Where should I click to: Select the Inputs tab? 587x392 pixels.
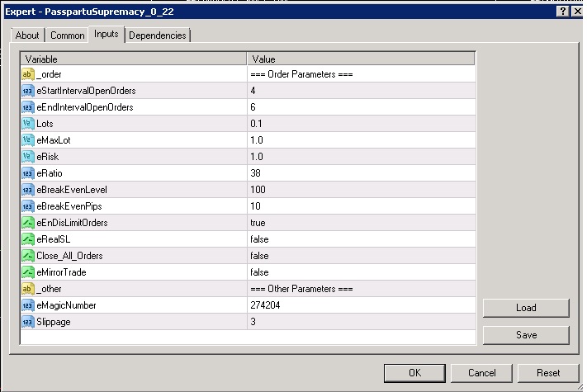pos(107,34)
